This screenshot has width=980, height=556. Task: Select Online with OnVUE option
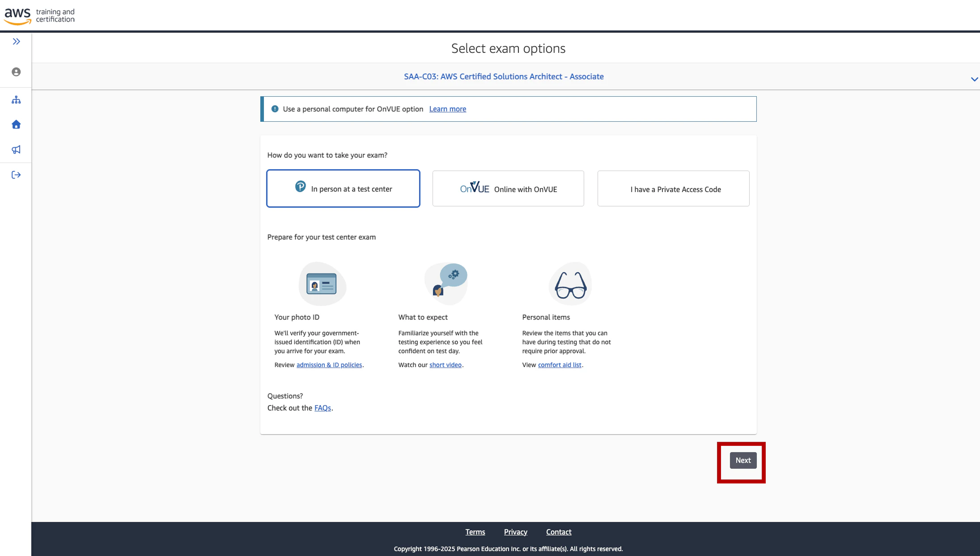click(508, 188)
